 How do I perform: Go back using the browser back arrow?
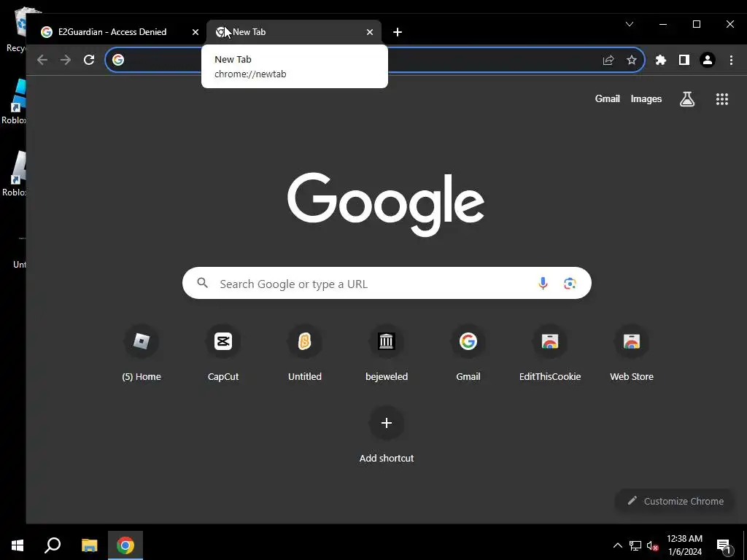pyautogui.click(x=42, y=60)
